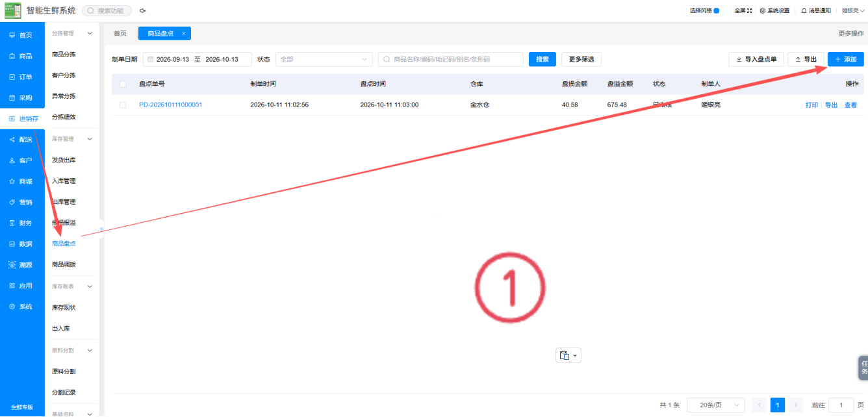
Task: Open 入库管理 in the submenu
Action: coord(64,181)
